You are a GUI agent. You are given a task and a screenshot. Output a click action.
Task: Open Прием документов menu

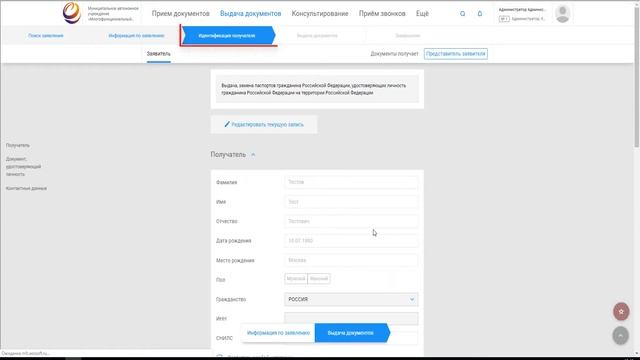(180, 13)
